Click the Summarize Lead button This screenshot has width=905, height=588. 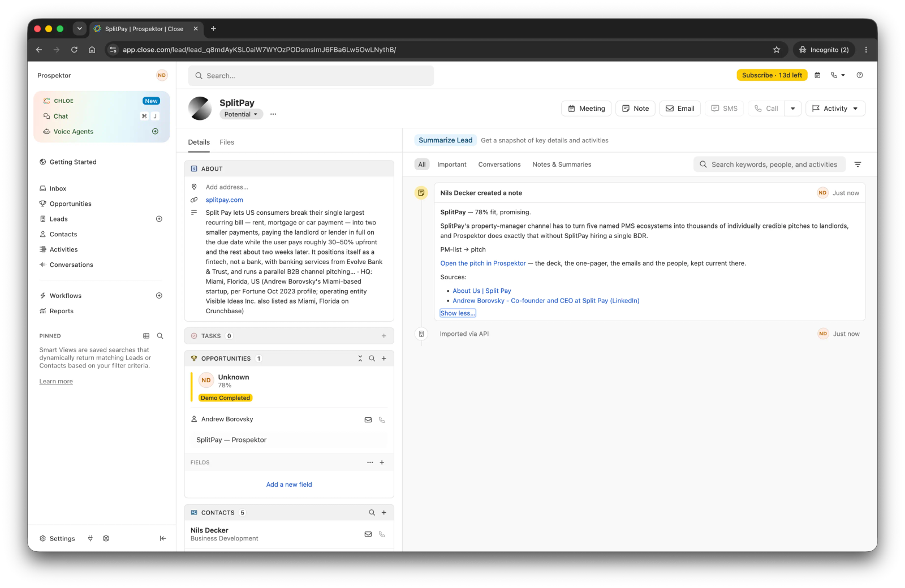(445, 140)
